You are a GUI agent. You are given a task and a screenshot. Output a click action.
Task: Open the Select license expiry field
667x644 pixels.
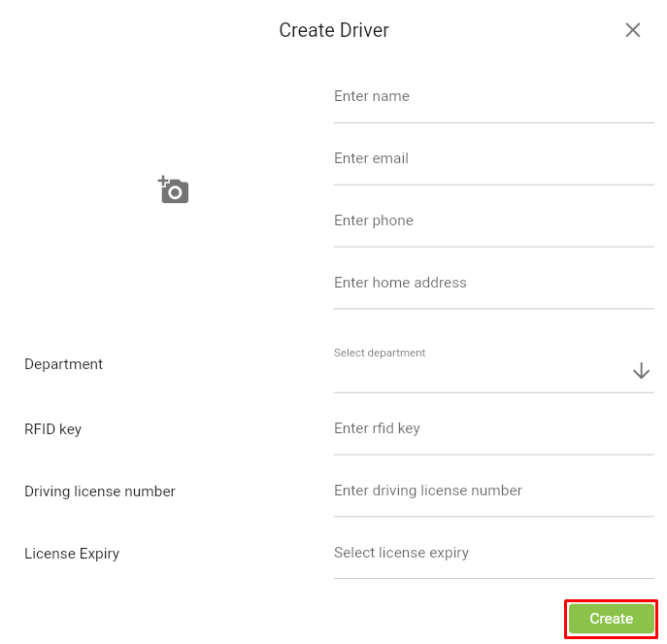pyautogui.click(x=493, y=553)
